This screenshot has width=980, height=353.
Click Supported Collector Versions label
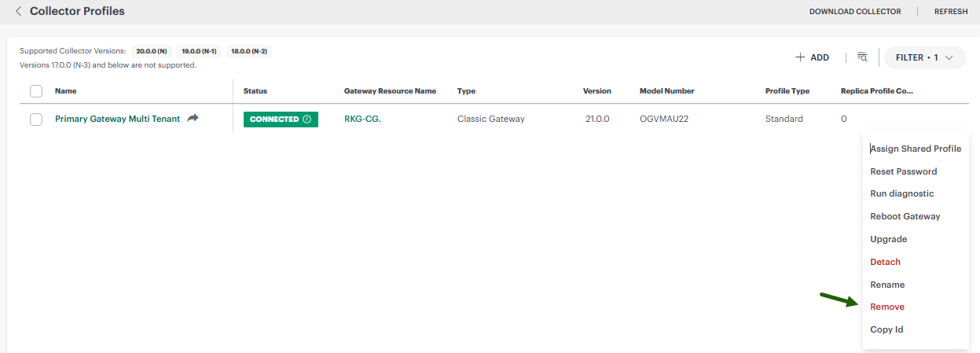[72, 51]
